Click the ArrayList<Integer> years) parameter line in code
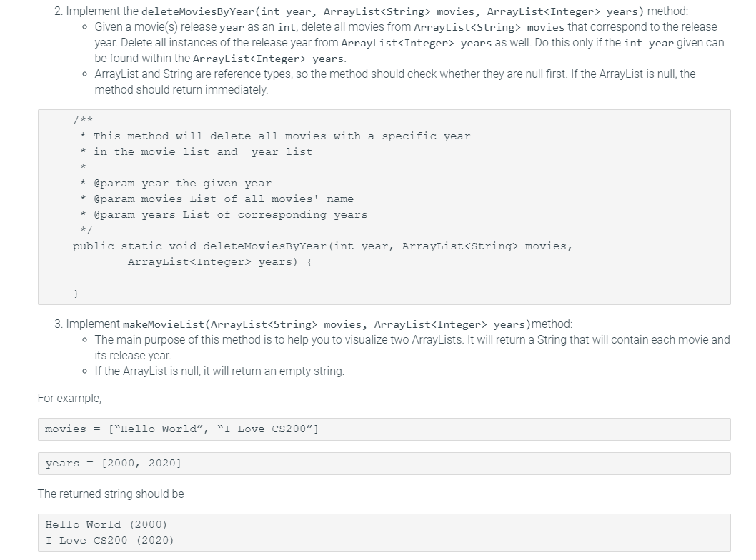The image size is (756, 560). [220, 262]
